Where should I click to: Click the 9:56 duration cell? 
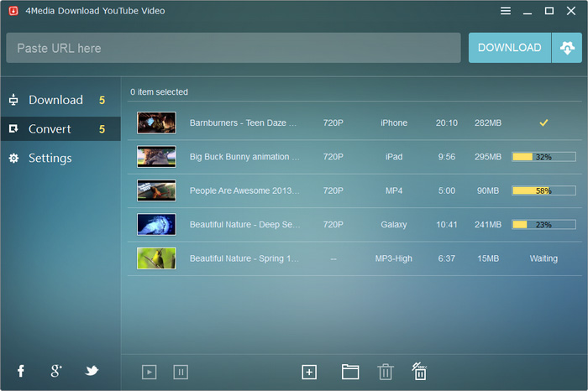pos(447,157)
